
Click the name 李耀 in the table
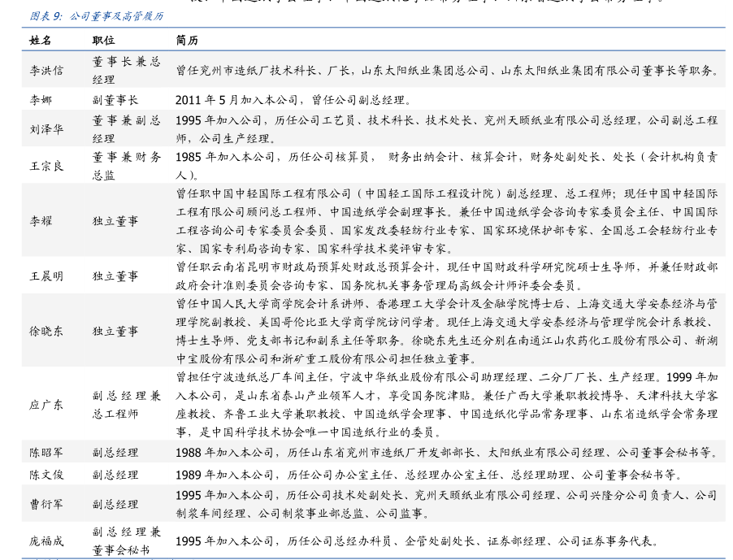tap(41, 221)
